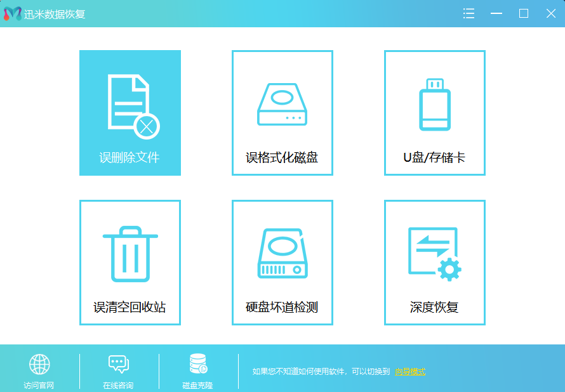Image resolution: width=565 pixels, height=392 pixels.
Task: Select the U盘/存储卡 recovery mode card
Action: pos(434,113)
